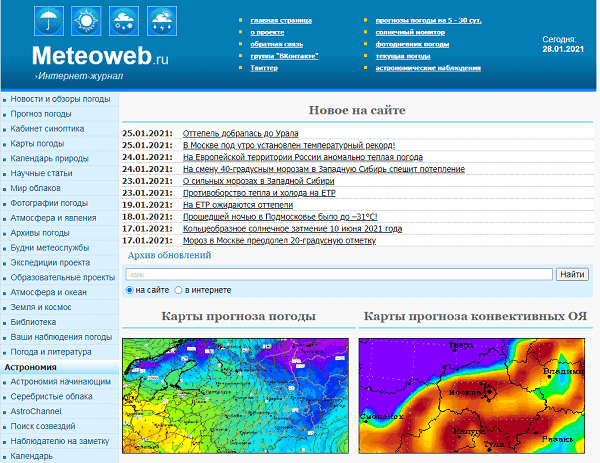600x463 pixels.
Task: Open article about Подмосковье −31°C night
Action: 280,217
